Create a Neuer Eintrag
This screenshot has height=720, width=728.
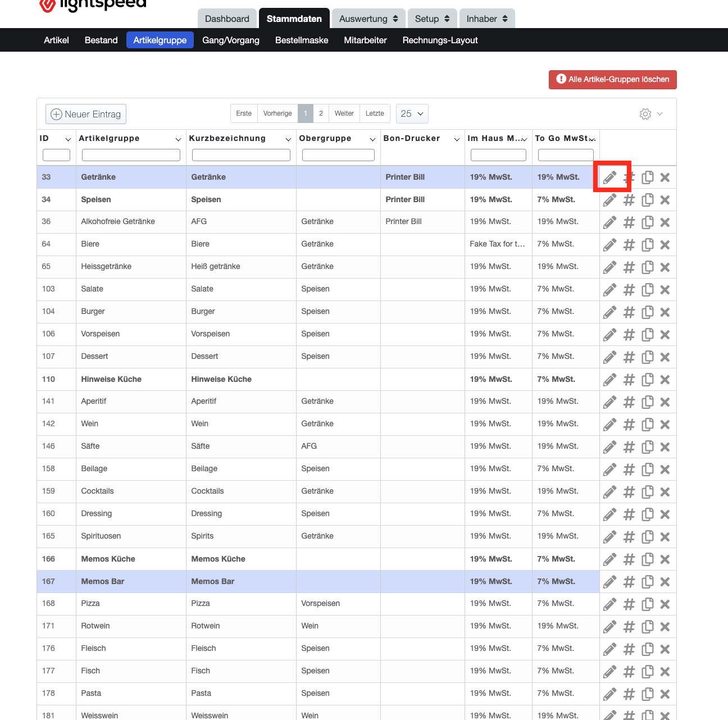coord(86,114)
